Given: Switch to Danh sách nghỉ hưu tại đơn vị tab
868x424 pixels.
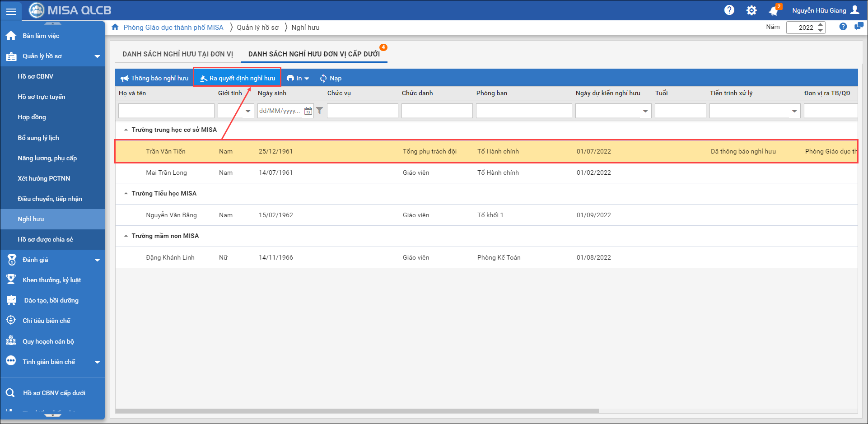Looking at the screenshot, I should [177, 54].
